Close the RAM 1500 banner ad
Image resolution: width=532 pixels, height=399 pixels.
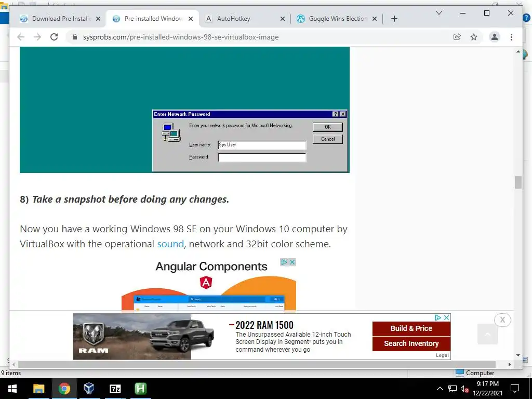pyautogui.click(x=446, y=317)
